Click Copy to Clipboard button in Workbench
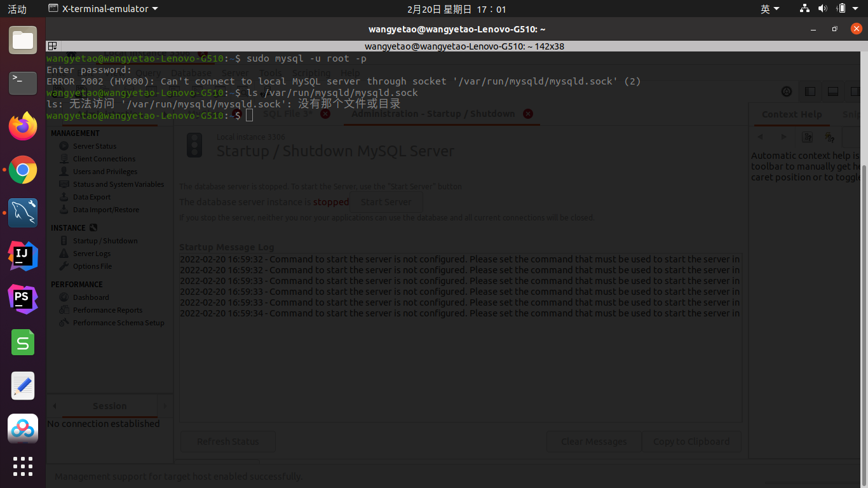Viewport: 868px width, 488px height. (691, 442)
